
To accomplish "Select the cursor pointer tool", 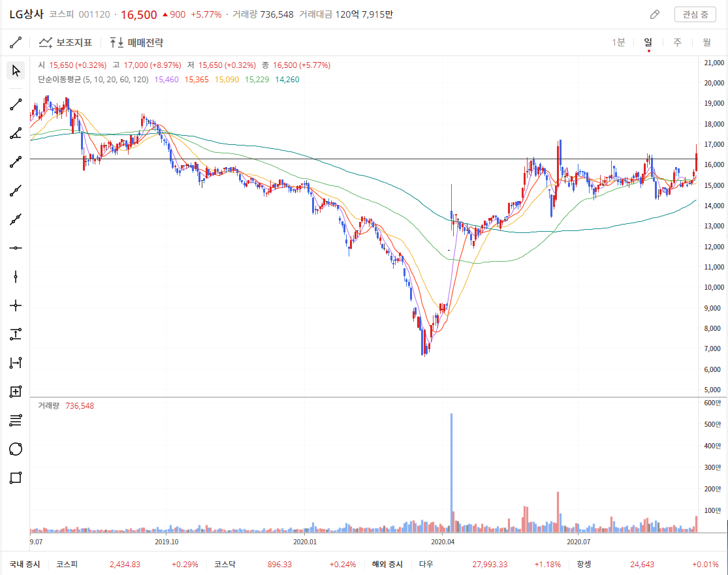I will coord(16,70).
